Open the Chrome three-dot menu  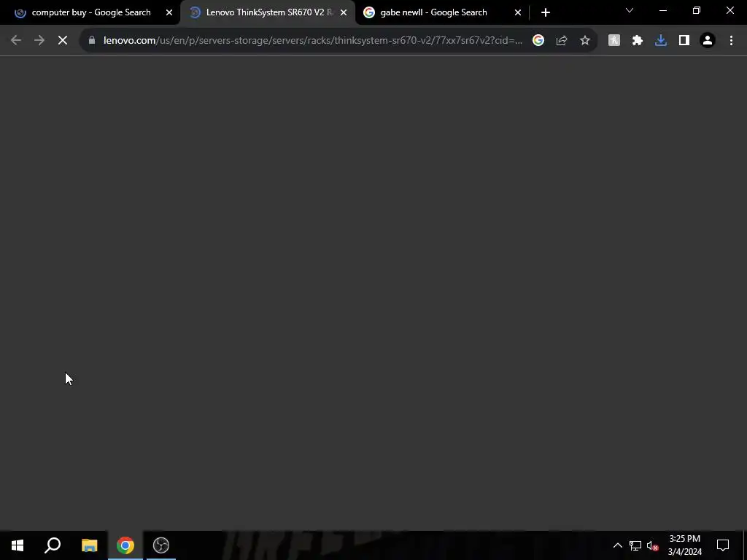[x=731, y=41]
